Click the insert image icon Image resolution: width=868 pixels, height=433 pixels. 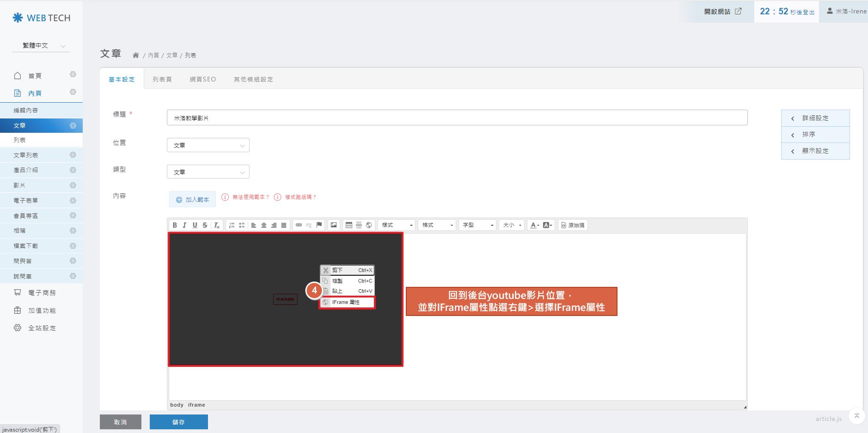point(333,225)
